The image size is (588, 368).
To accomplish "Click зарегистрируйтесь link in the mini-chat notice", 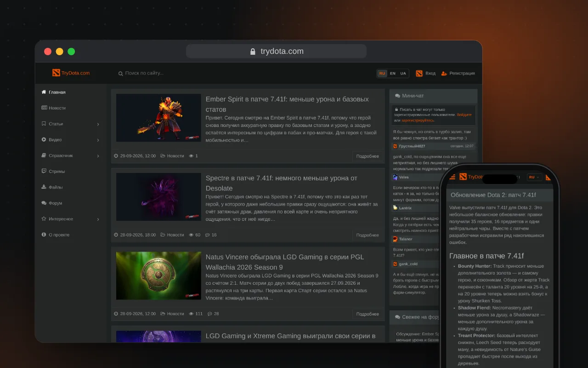I will tap(418, 120).
